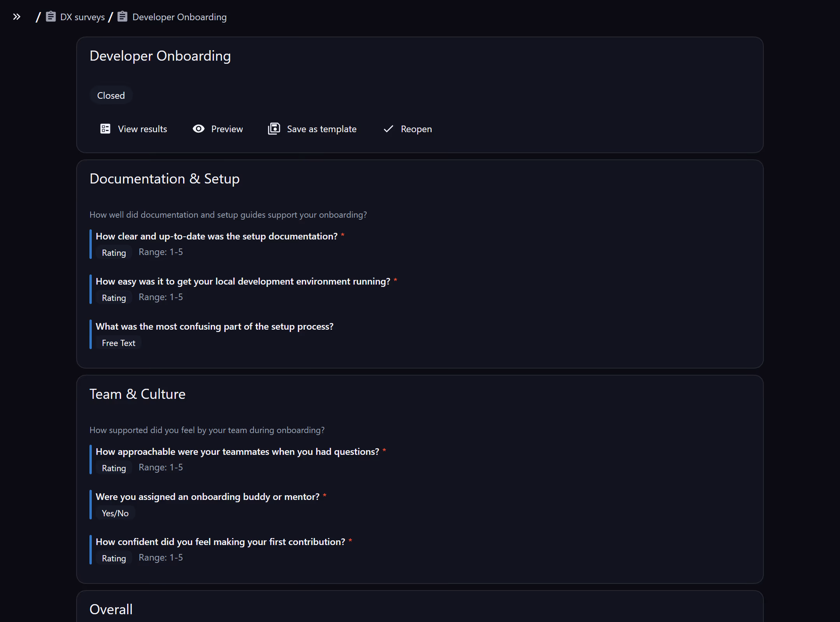The height and width of the screenshot is (622, 840).
Task: Select the Team & Culture section heading
Action: [138, 394]
